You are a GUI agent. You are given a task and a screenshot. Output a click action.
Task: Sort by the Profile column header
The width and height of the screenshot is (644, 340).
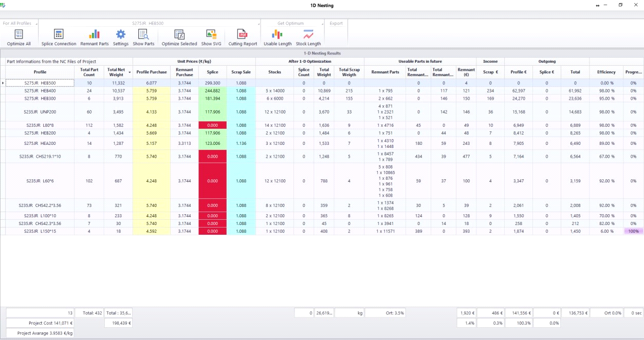(x=40, y=72)
